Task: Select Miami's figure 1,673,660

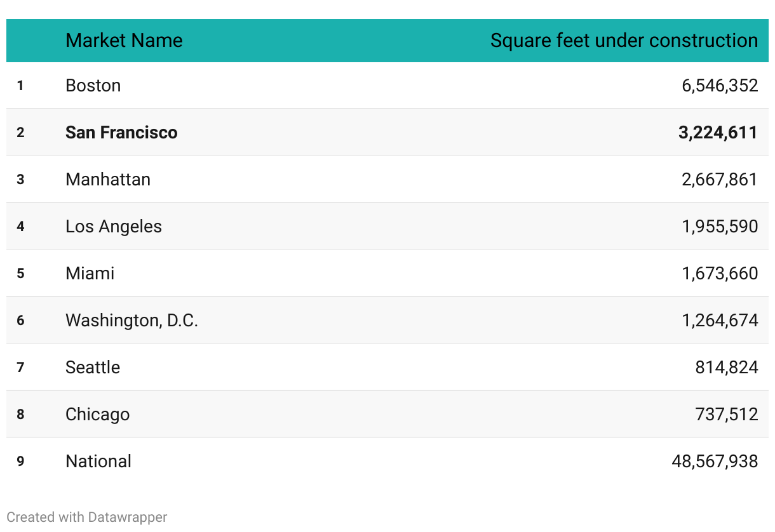Action: point(720,274)
